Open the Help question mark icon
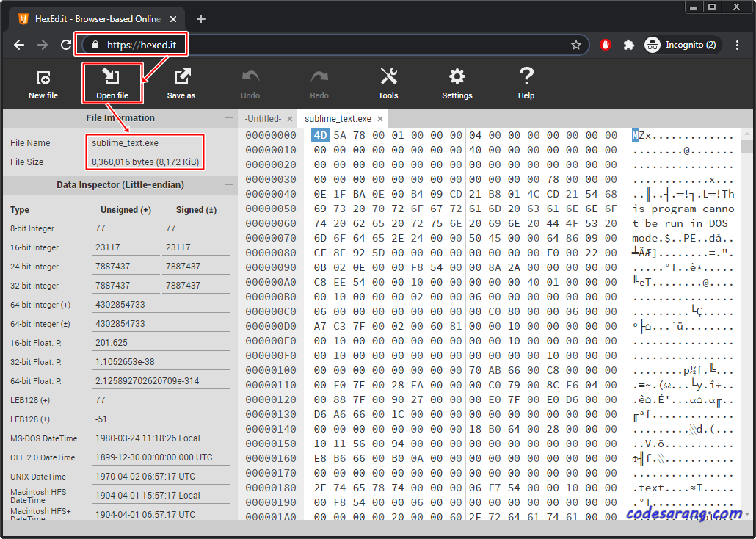This screenshot has height=539, width=756. click(x=526, y=84)
